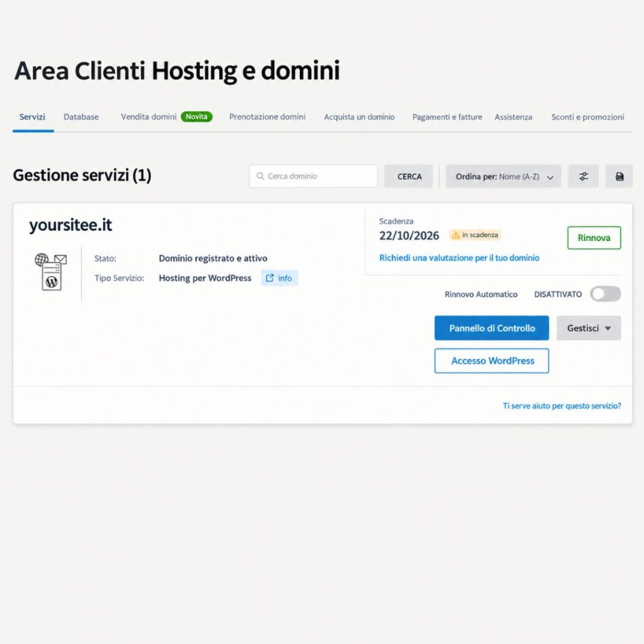Viewport: 644px width, 644px height.
Task: Open Sconti e promozioni tab
Action: (588, 117)
